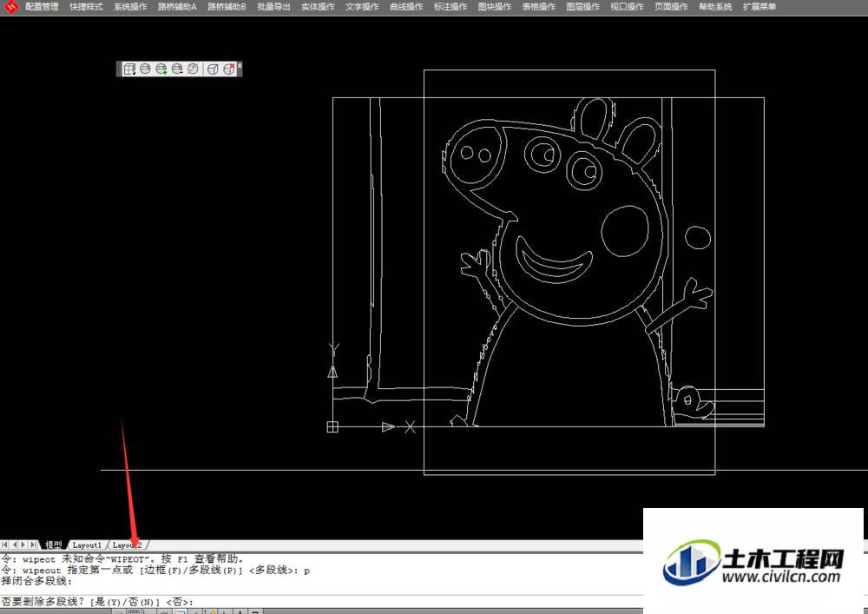Switch to the Layout2 tab
The width and height of the screenshot is (868, 614).
pos(127,545)
